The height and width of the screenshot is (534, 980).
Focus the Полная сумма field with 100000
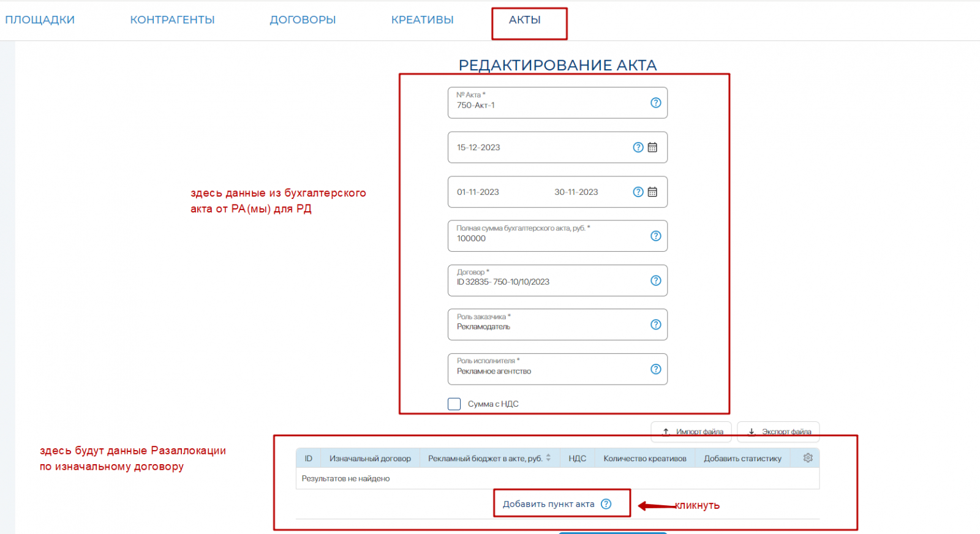(x=557, y=236)
